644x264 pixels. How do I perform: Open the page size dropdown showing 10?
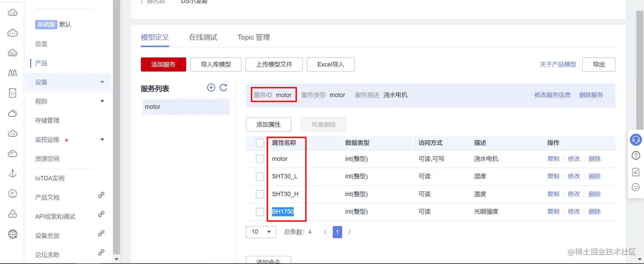[x=261, y=232]
